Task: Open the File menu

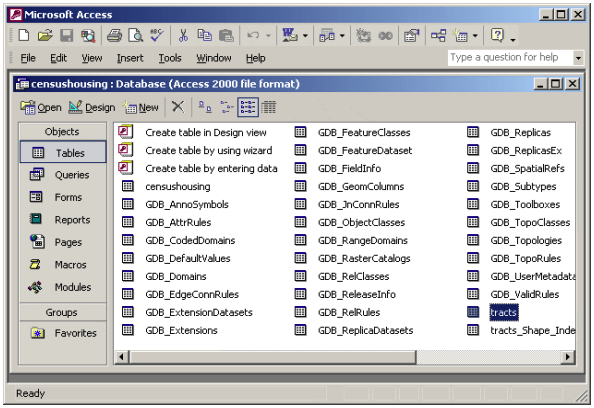Action: tap(28, 58)
